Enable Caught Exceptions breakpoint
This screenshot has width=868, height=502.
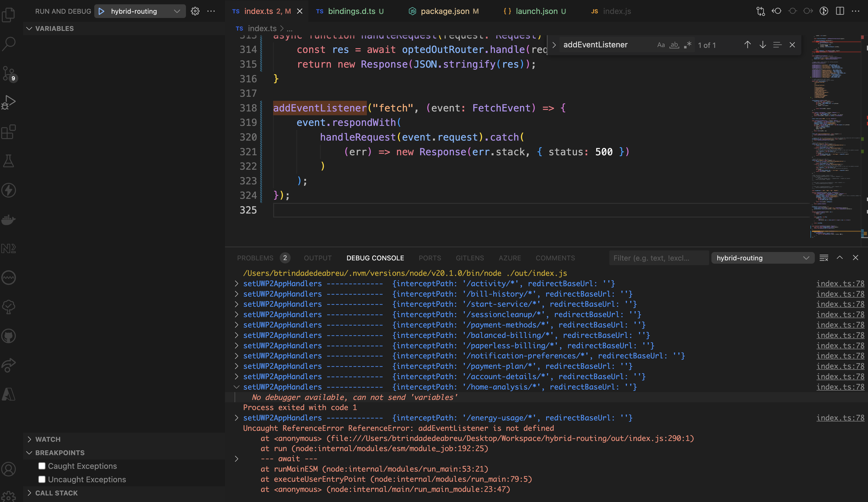(42, 466)
